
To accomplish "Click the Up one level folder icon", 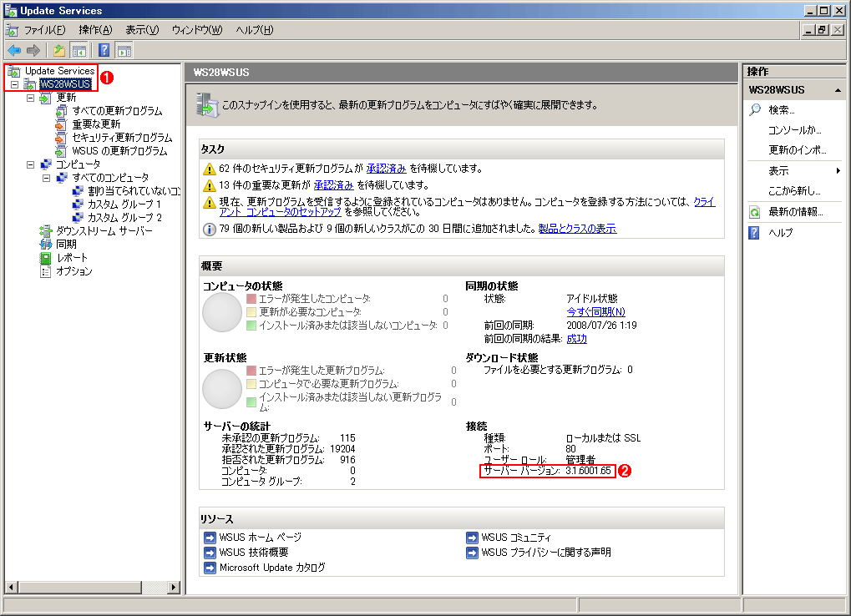I will [x=59, y=51].
